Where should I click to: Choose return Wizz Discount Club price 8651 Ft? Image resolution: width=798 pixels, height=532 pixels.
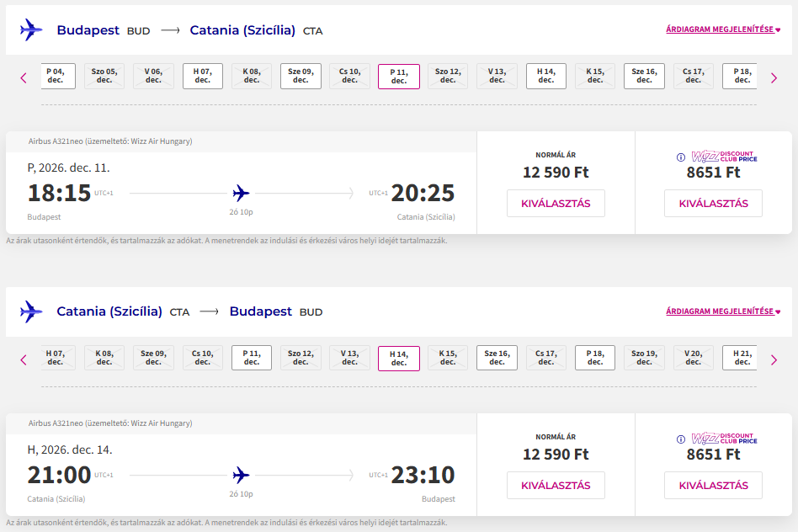[x=713, y=485]
